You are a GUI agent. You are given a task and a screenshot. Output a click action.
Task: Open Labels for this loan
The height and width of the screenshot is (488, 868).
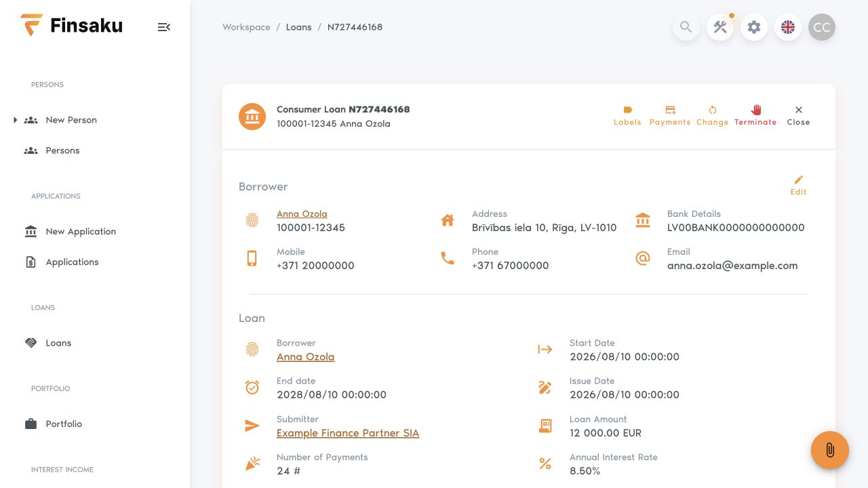pos(627,116)
